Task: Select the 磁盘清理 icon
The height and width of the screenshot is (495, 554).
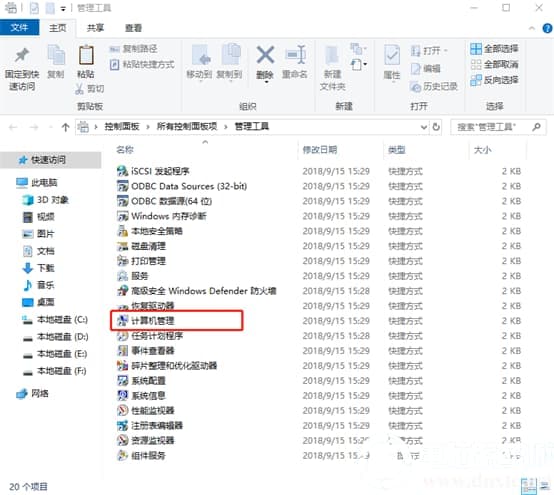Action: point(122,246)
